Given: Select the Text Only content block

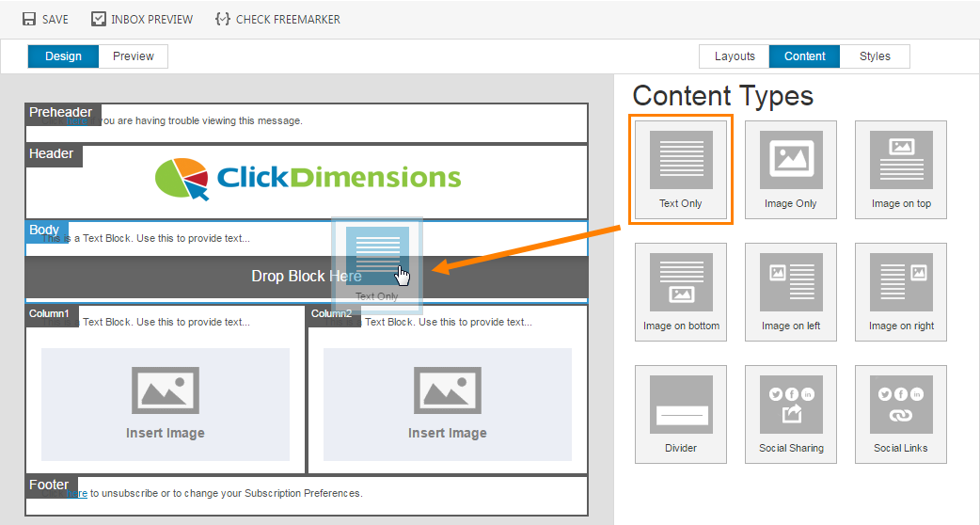Looking at the screenshot, I should pyautogui.click(x=681, y=169).
